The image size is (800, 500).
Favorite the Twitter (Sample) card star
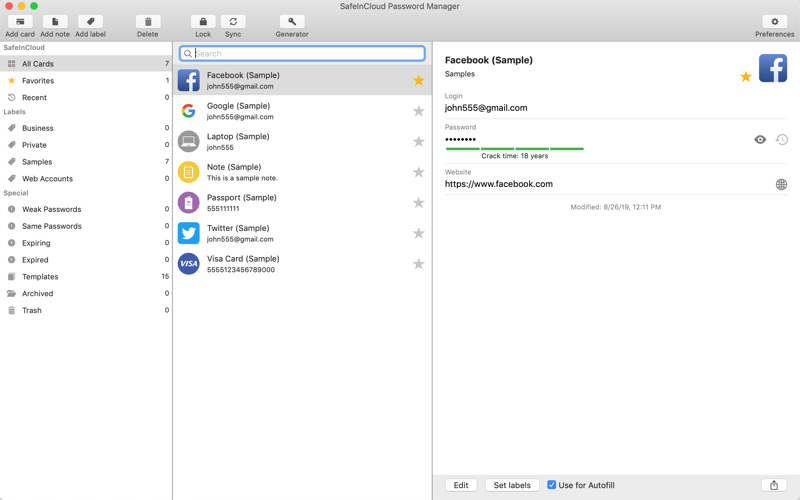pyautogui.click(x=418, y=233)
